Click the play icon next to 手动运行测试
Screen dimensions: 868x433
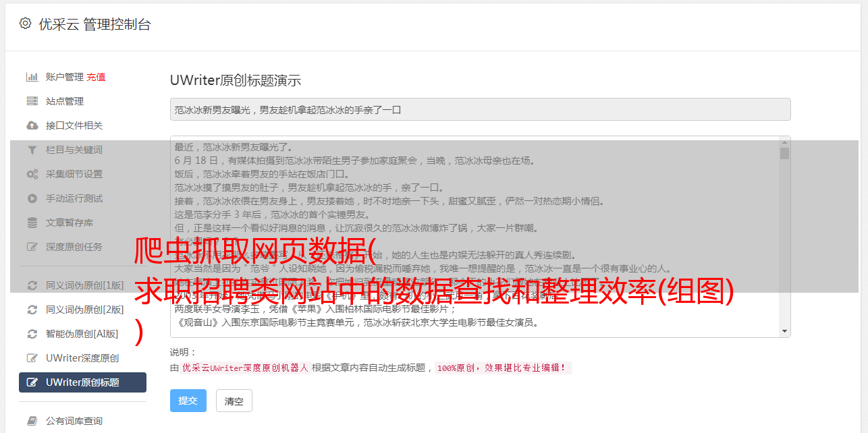(x=32, y=198)
